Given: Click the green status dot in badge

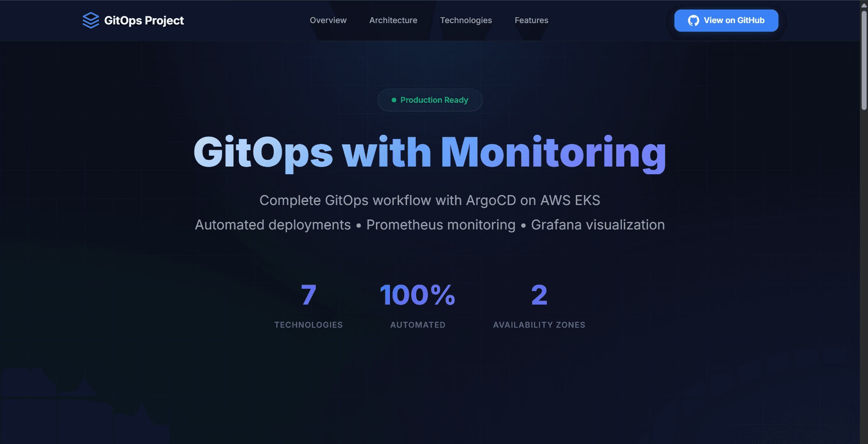Looking at the screenshot, I should (394, 100).
